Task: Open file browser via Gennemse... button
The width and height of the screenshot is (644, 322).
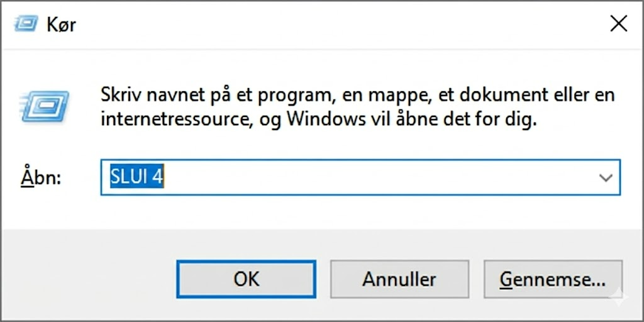Action: [x=553, y=279]
